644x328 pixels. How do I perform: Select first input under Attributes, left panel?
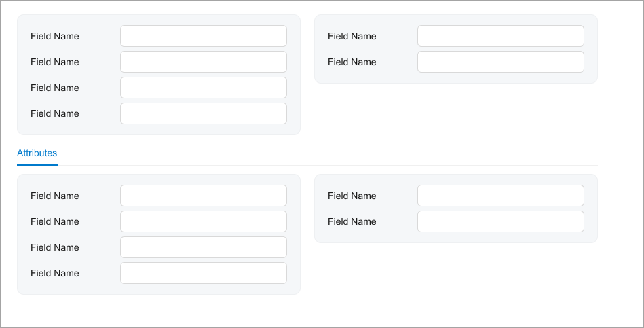(204, 196)
